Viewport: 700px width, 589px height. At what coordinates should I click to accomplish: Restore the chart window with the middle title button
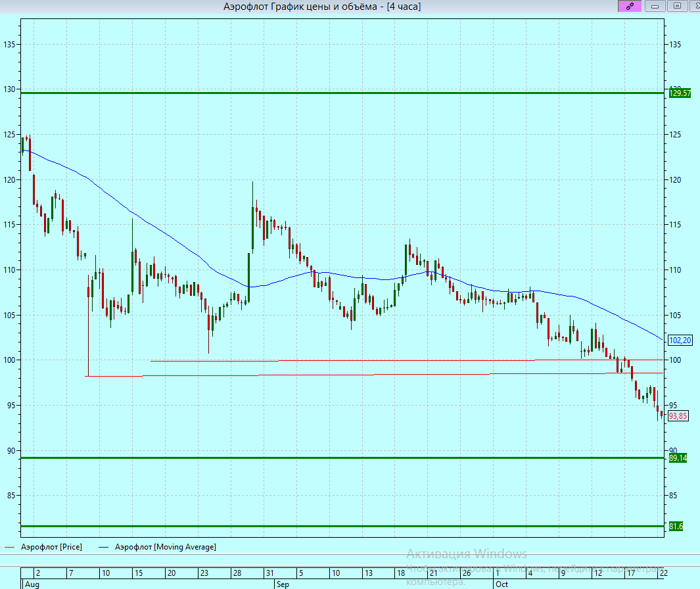[677, 7]
